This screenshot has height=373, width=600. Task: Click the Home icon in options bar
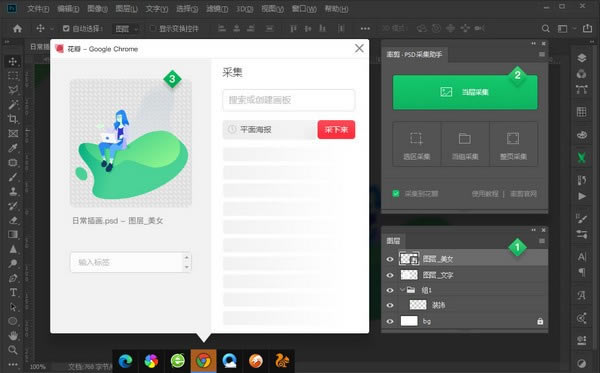click(17, 28)
